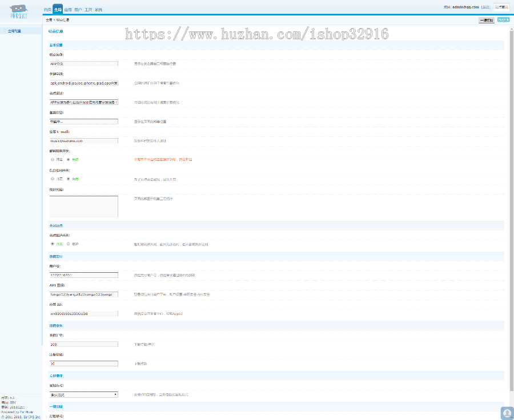Screen dimensions: 514x420
Task: Click the 退出 logout link
Action: point(486,7)
